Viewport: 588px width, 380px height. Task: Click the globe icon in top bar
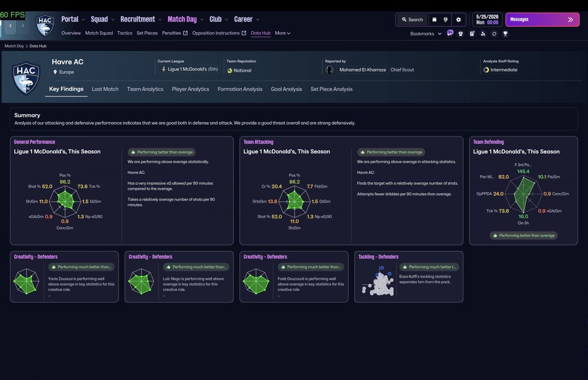tap(446, 20)
